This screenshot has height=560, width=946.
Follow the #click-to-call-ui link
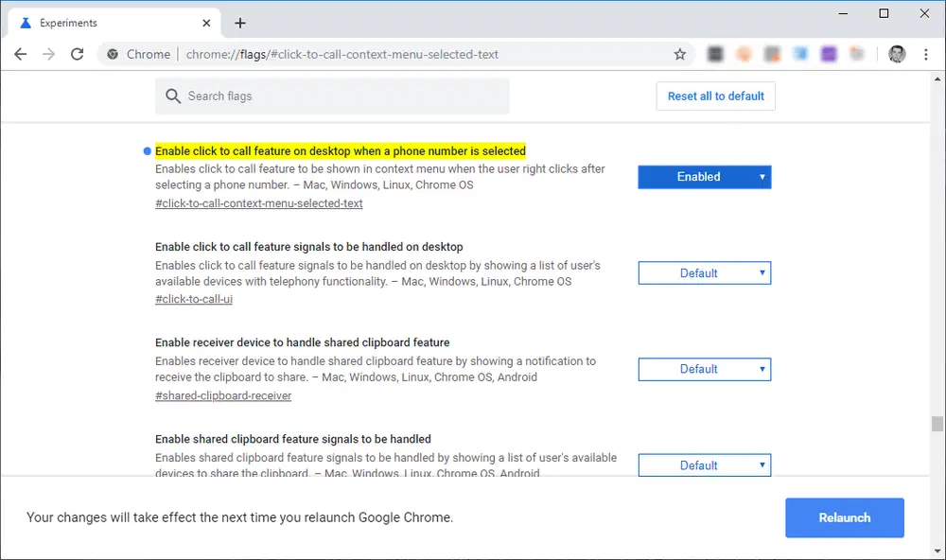pos(194,299)
